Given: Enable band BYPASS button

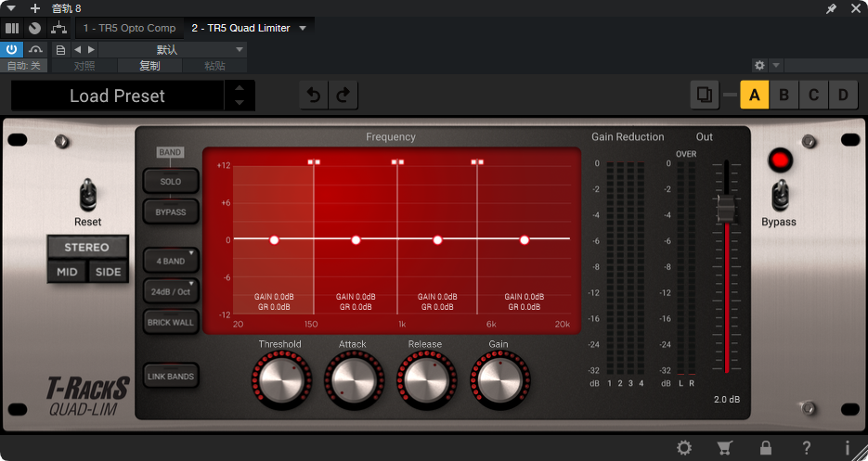Looking at the screenshot, I should pyautogui.click(x=171, y=212).
